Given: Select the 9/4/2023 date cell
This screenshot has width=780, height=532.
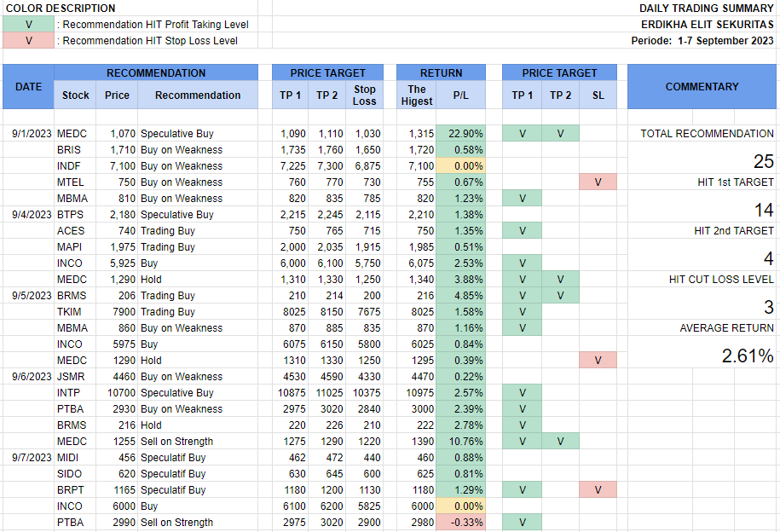Looking at the screenshot, I should click(28, 215).
